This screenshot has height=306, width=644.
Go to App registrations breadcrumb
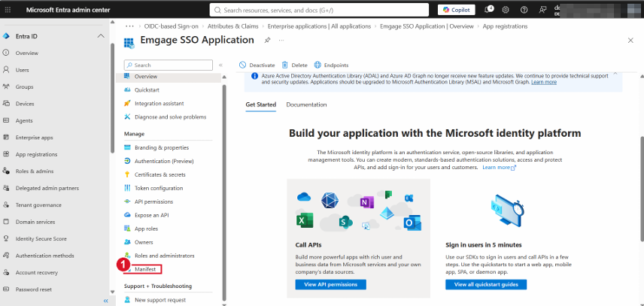(x=505, y=26)
